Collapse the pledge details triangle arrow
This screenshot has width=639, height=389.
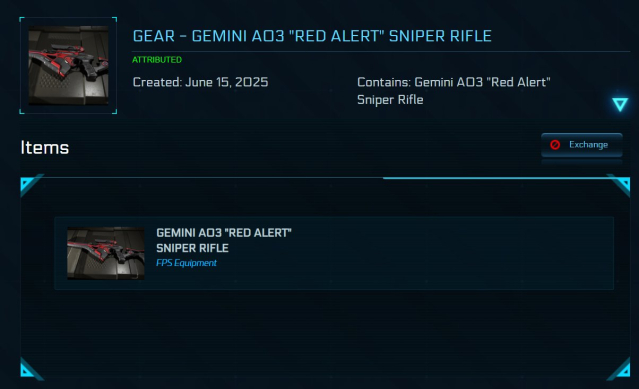620,104
